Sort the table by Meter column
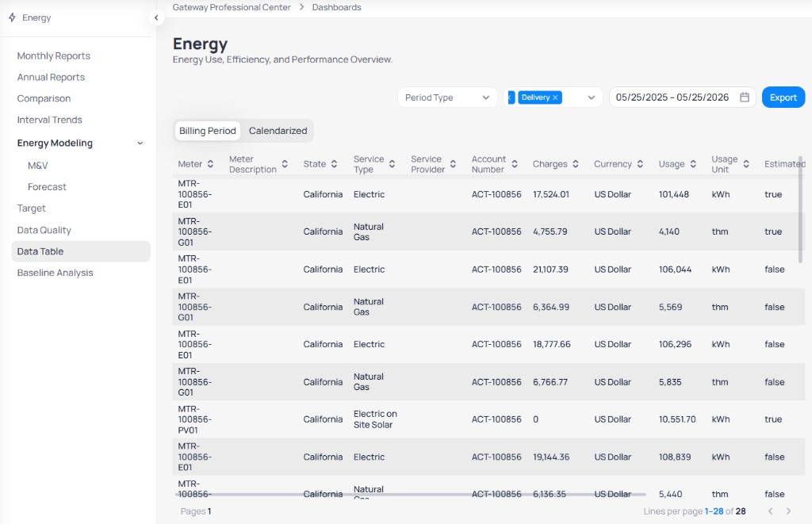 point(210,164)
